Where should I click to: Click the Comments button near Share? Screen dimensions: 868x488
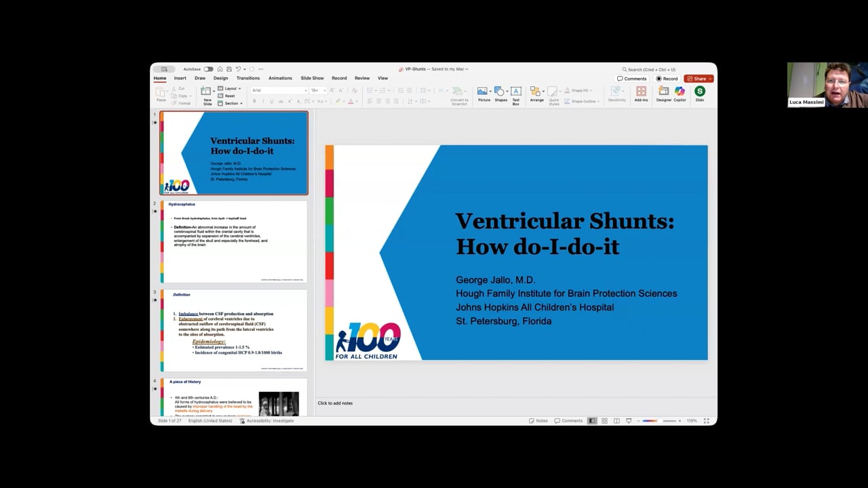[x=631, y=79]
